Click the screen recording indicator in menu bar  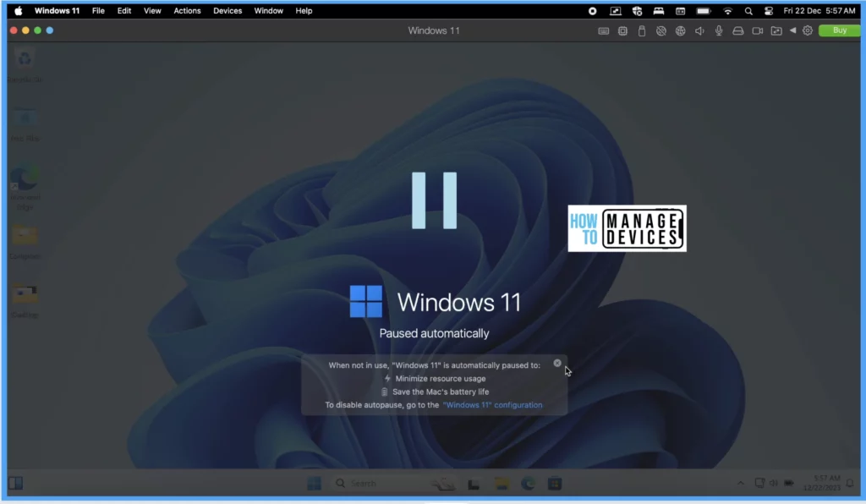(592, 10)
